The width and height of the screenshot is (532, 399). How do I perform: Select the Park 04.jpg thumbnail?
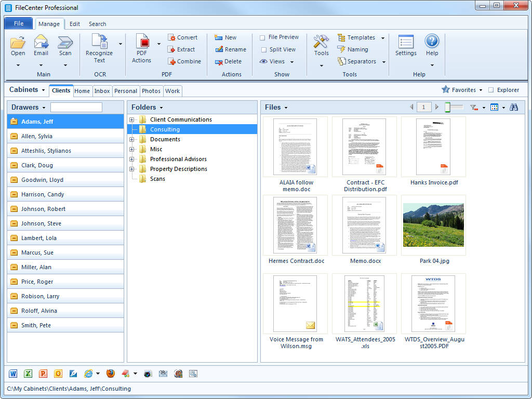433,225
